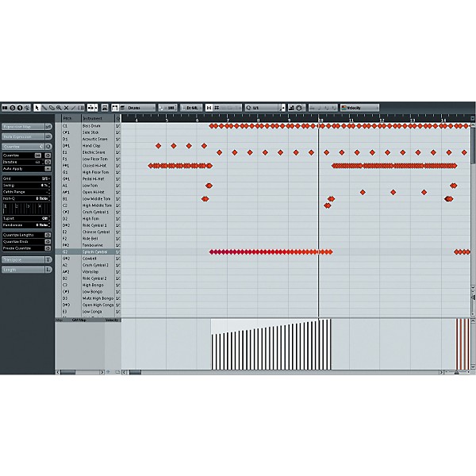Select the Mute X tool
The height and width of the screenshot is (476, 476).
[x=66, y=108]
